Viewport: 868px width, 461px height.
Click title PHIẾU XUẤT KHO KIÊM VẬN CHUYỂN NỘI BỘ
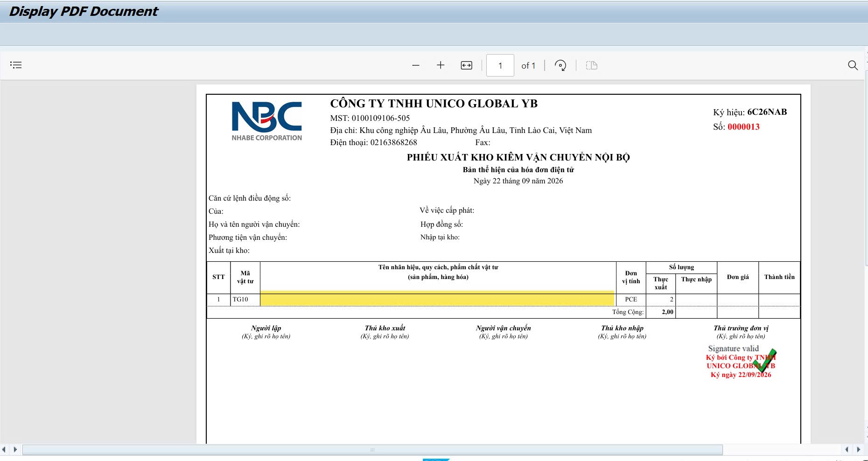tap(518, 157)
